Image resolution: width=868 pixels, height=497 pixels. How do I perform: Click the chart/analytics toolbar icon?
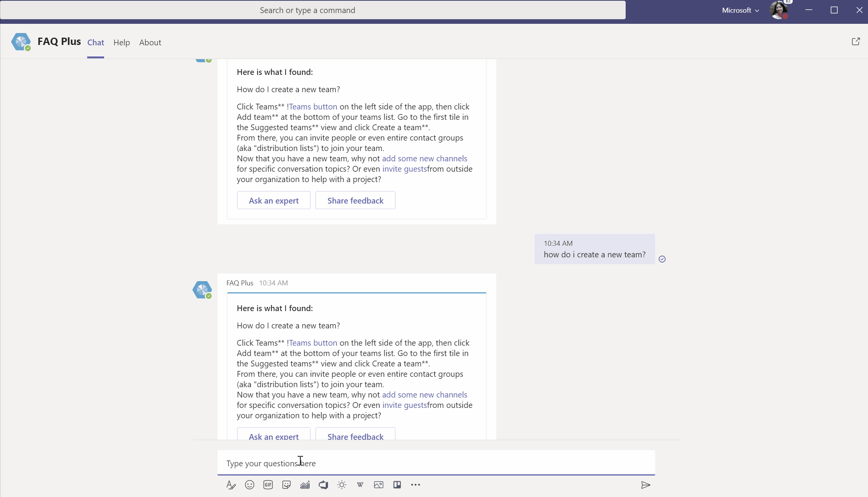point(305,484)
